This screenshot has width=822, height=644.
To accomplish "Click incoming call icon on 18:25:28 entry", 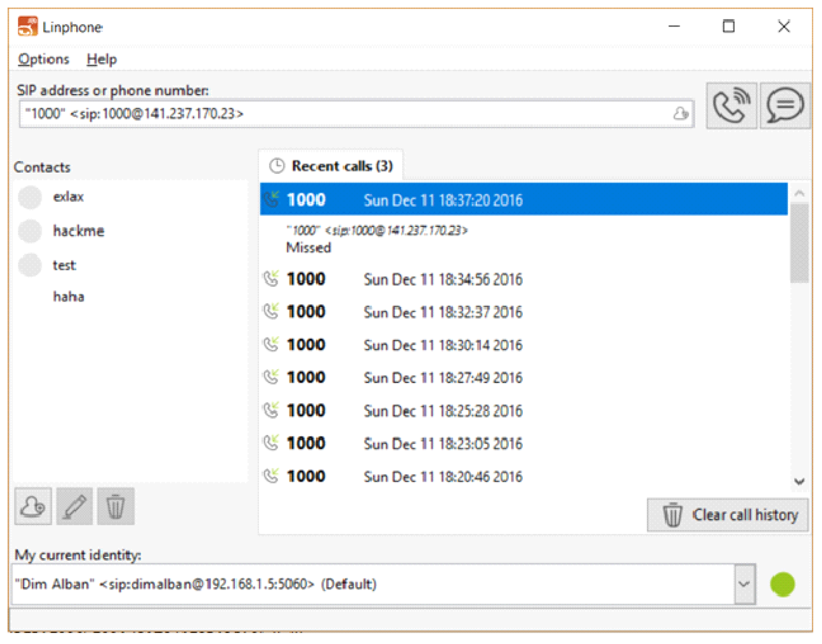I will (x=271, y=411).
